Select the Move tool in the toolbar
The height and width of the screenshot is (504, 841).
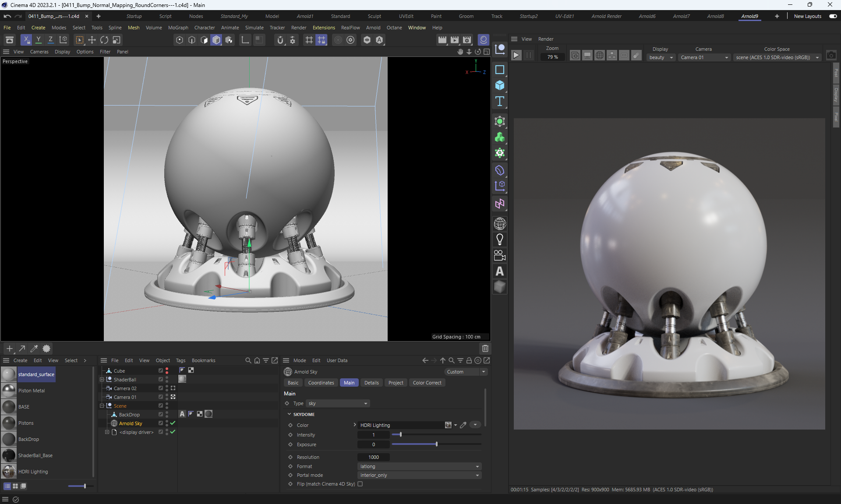[x=92, y=40]
